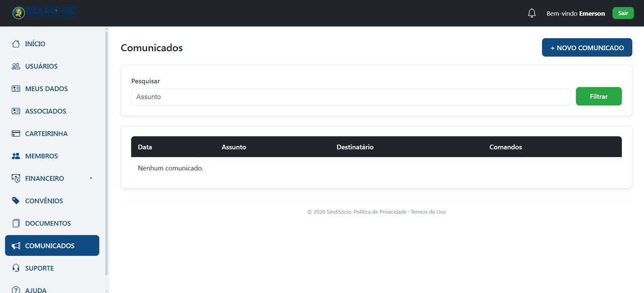Click the tag icon beside CONVÊNIOS

coord(16,201)
